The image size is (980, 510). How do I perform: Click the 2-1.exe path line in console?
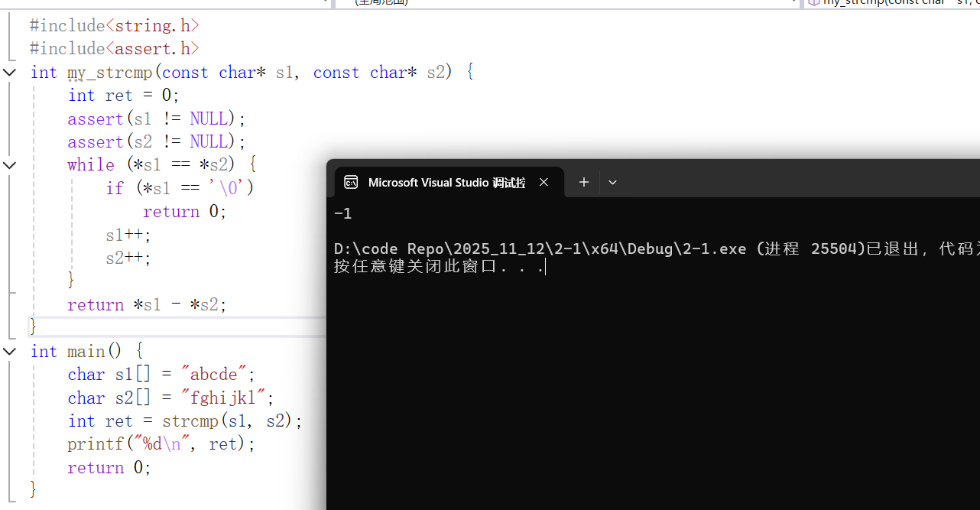tap(657, 249)
